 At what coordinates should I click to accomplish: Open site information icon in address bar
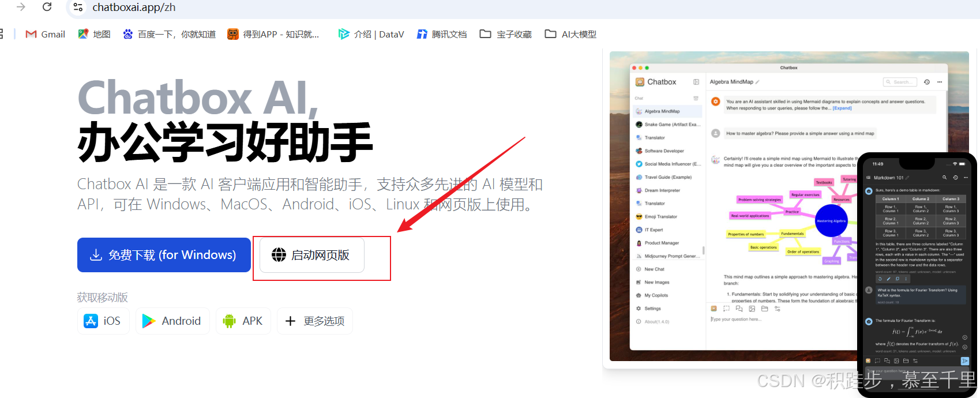click(78, 7)
